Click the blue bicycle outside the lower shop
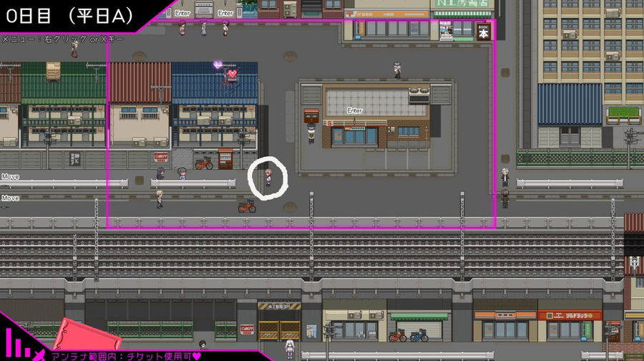 click(419, 336)
